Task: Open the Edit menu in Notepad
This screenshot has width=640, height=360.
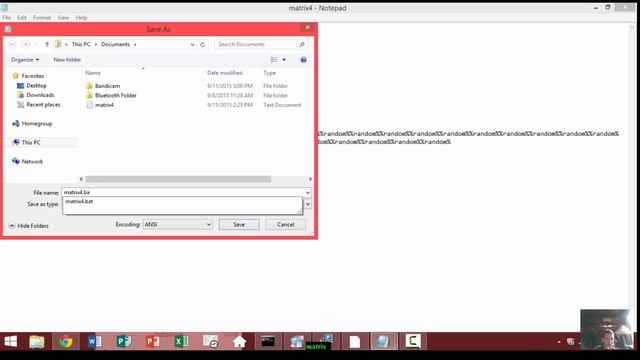Action: tap(22, 18)
